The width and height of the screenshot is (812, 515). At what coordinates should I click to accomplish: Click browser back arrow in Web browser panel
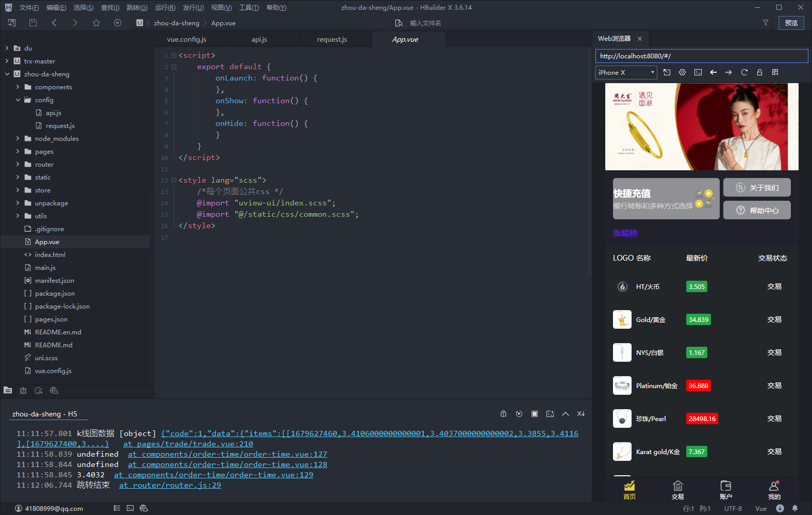[x=714, y=72]
